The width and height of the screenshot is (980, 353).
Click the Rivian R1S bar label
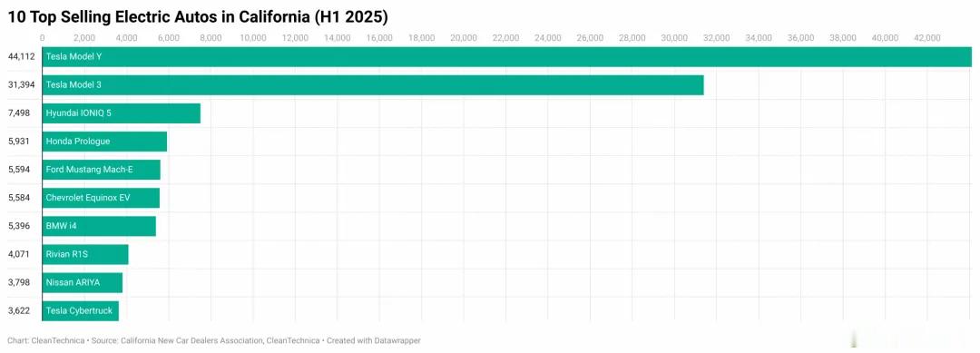pyautogui.click(x=67, y=254)
